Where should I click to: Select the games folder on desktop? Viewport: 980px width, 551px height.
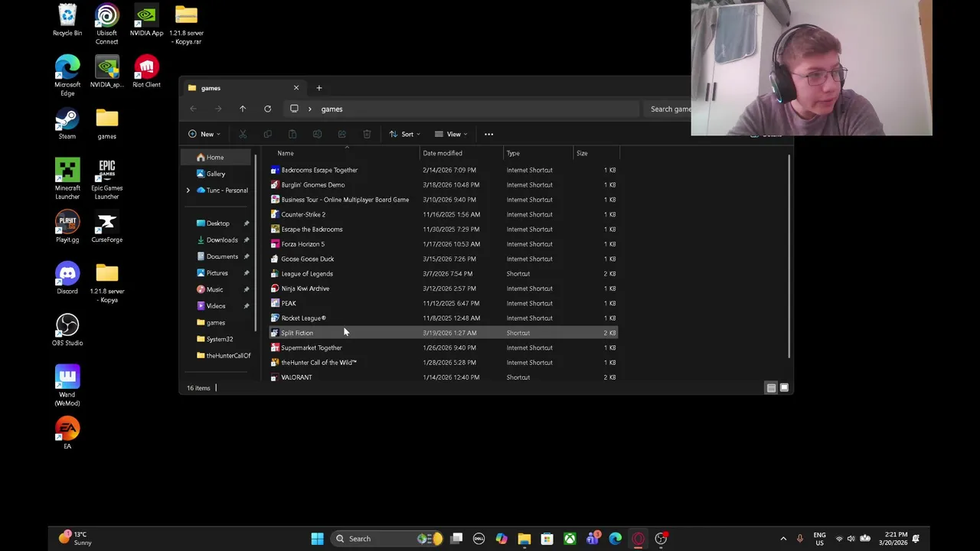click(x=107, y=124)
